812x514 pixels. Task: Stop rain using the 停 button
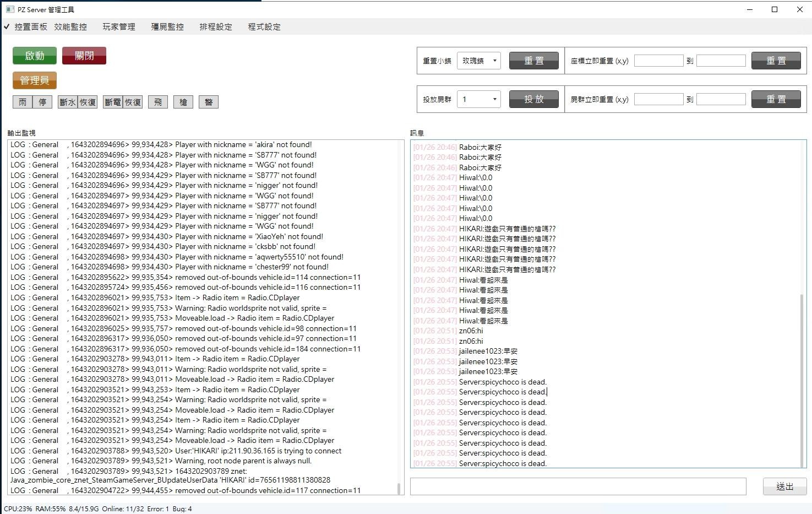pyautogui.click(x=42, y=102)
